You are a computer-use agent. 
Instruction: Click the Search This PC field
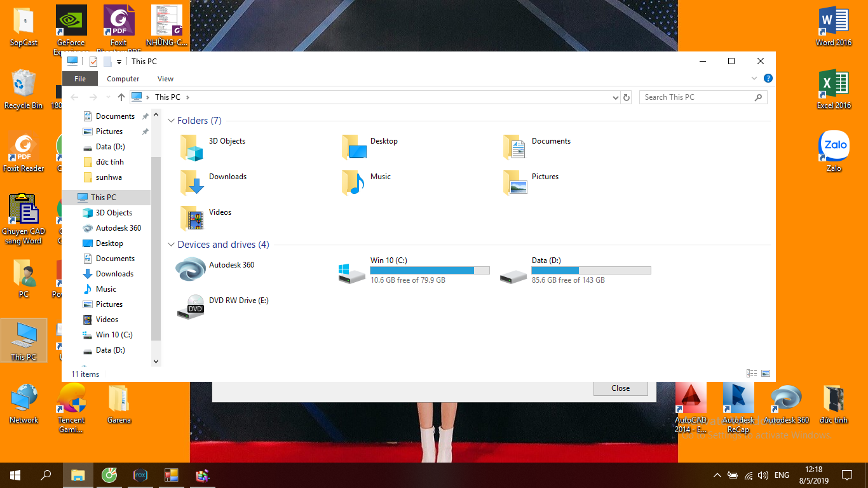pyautogui.click(x=697, y=97)
